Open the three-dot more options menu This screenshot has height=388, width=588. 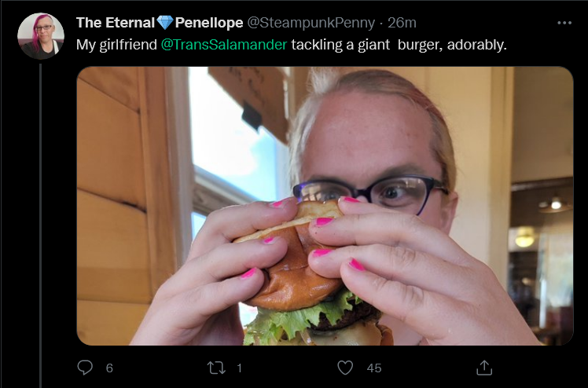pos(564,23)
